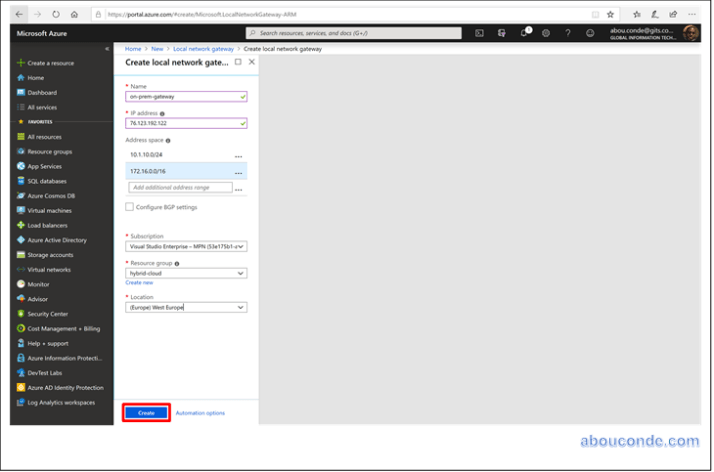Click the feedback smiley icon
Image resolution: width=714 pixels, height=472 pixels.
pos(590,33)
